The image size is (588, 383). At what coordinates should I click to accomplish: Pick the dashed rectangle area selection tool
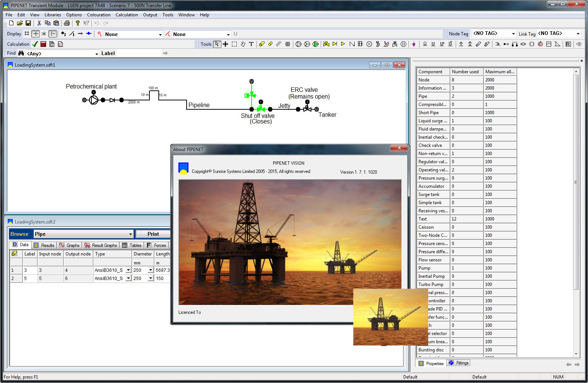[x=234, y=44]
